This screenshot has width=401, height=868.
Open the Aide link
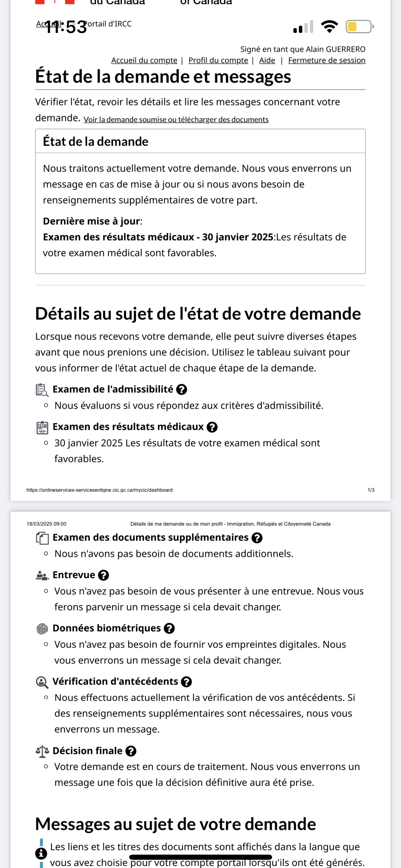267,60
